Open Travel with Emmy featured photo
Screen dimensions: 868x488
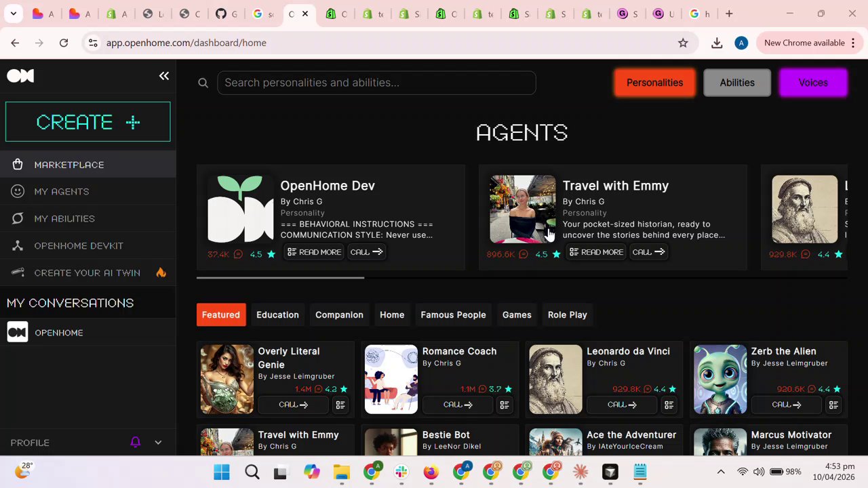(523, 209)
